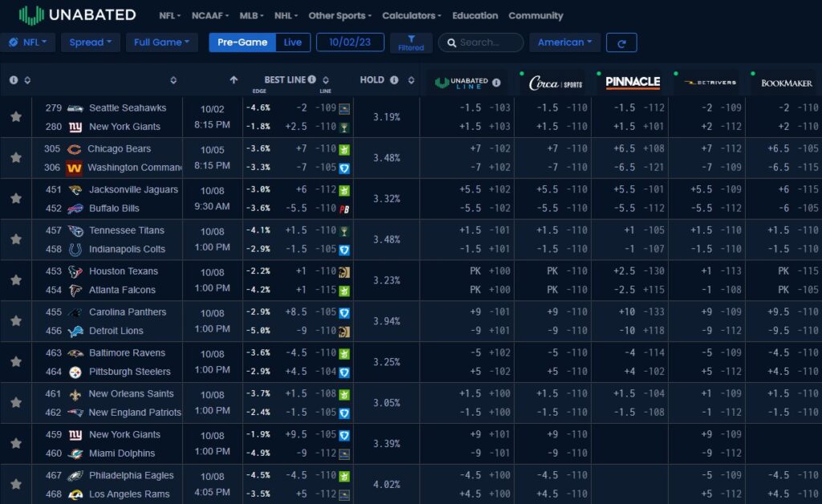The height and width of the screenshot is (504, 822).
Task: Toggle sort arrows on team name column
Action: pyautogui.click(x=173, y=80)
